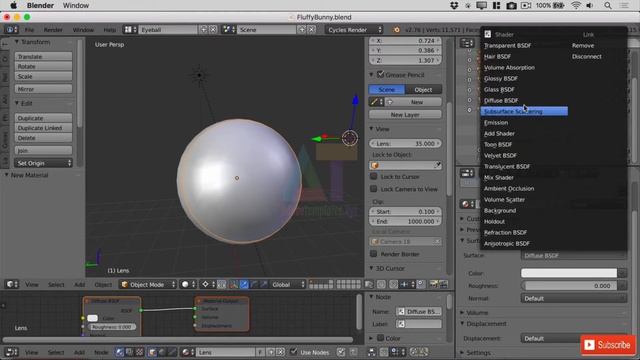Click the Delete button in Edit panel
The width and height of the screenshot is (640, 360).
[43, 138]
